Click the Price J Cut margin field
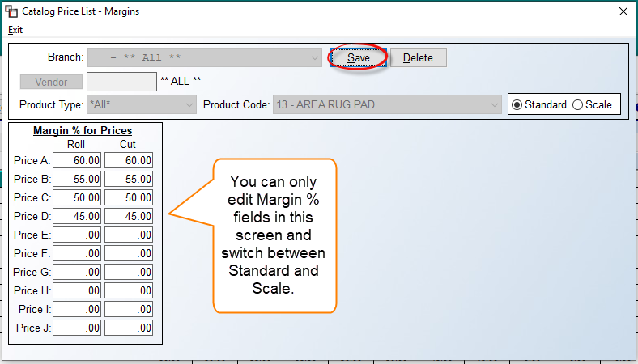The width and height of the screenshot is (638, 364). tap(129, 328)
